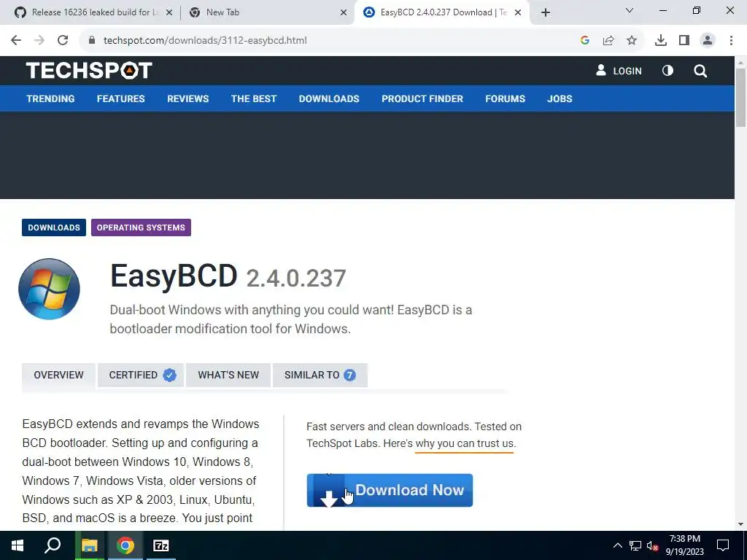Open the PRODUCT FINDER menu

(x=422, y=98)
